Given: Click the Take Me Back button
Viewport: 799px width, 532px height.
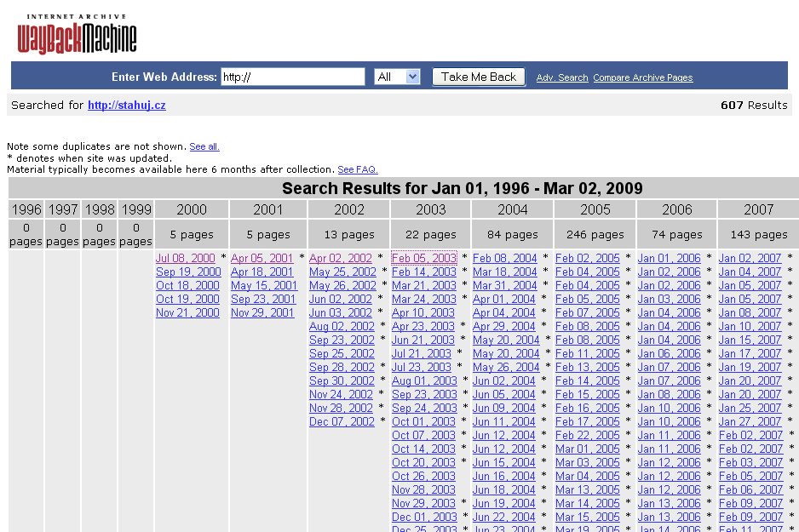Looking at the screenshot, I should coord(479,77).
